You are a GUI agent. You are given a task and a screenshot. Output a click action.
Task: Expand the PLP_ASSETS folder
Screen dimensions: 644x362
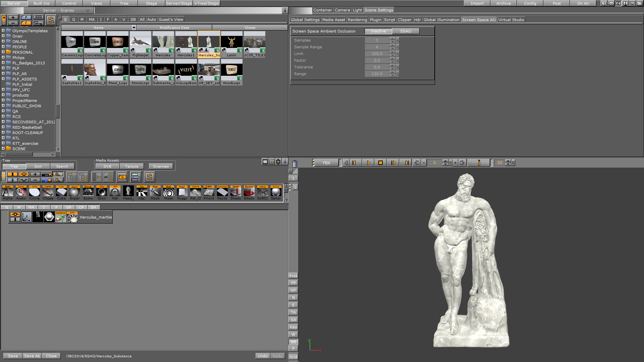[3, 79]
